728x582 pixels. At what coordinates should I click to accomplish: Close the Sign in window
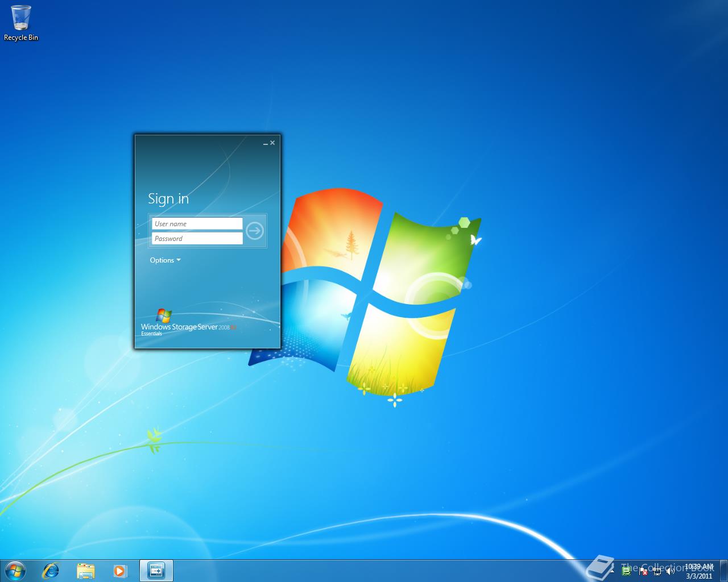[272, 143]
